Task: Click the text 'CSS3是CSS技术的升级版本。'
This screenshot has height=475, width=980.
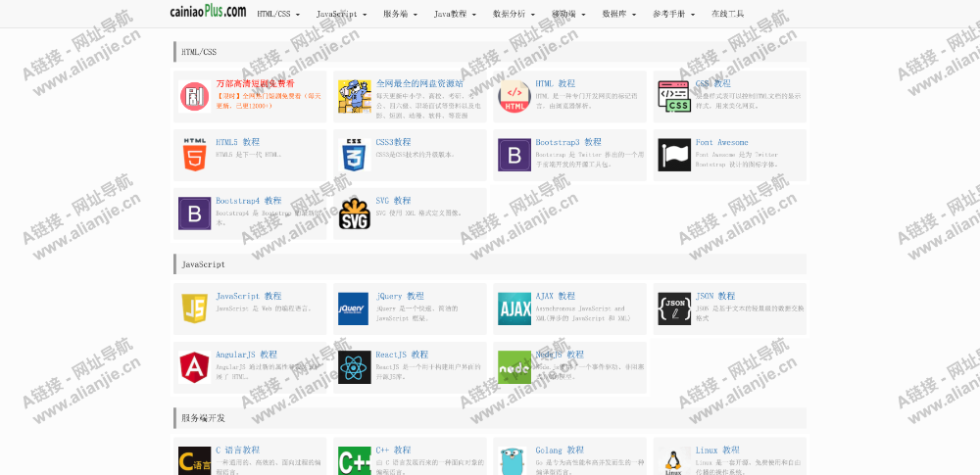Action: [x=416, y=155]
